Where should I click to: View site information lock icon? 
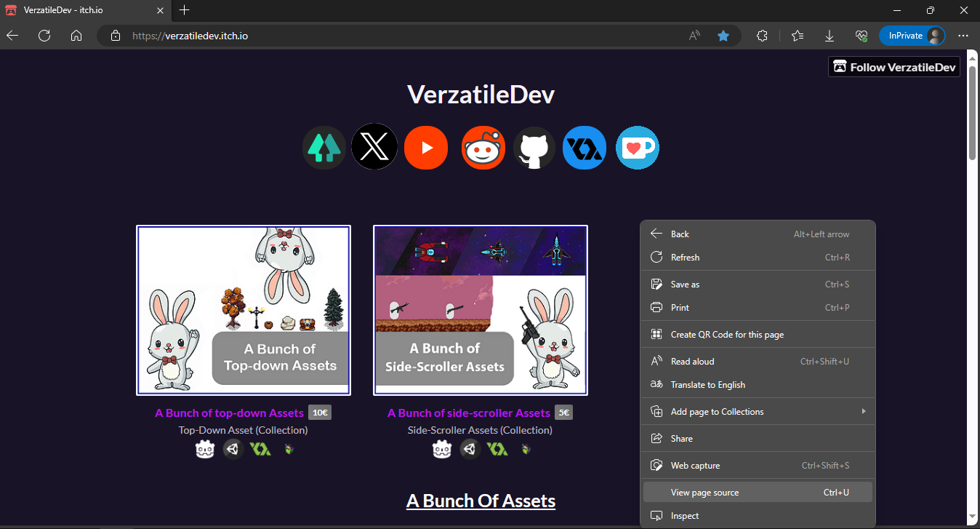tap(115, 36)
